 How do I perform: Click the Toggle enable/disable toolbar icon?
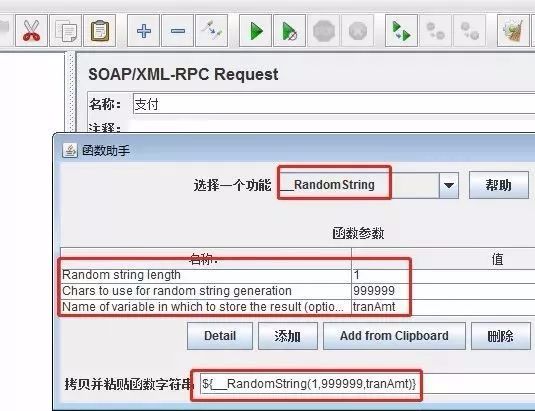212,31
